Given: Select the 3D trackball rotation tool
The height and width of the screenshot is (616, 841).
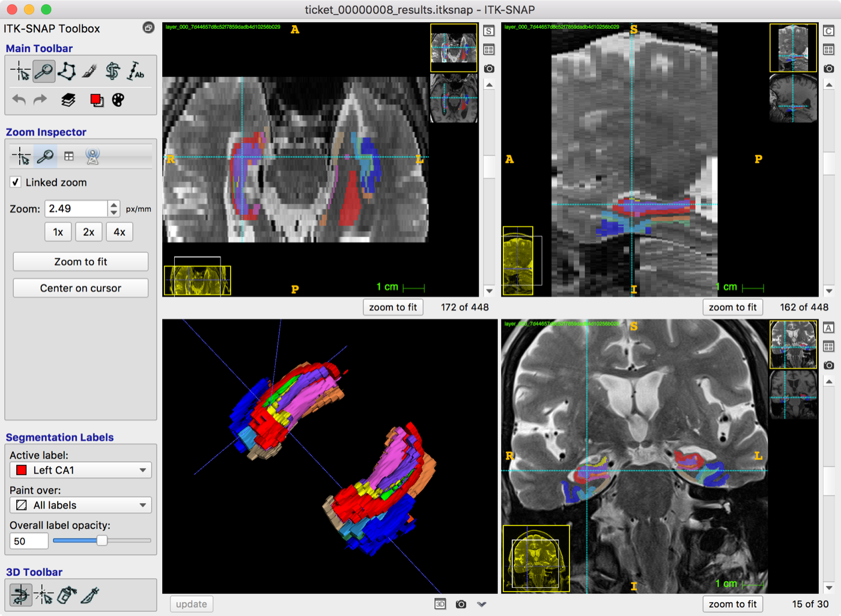Looking at the screenshot, I should point(20,595).
